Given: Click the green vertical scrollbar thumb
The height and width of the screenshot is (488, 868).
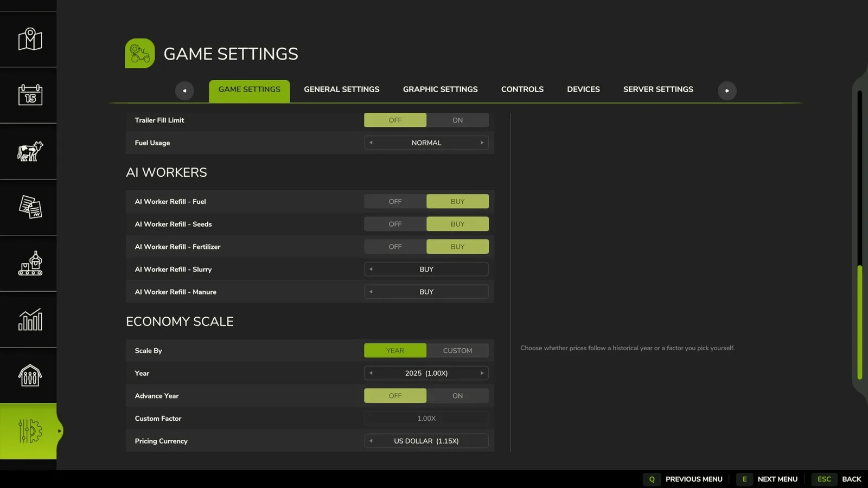Looking at the screenshot, I should [860, 323].
